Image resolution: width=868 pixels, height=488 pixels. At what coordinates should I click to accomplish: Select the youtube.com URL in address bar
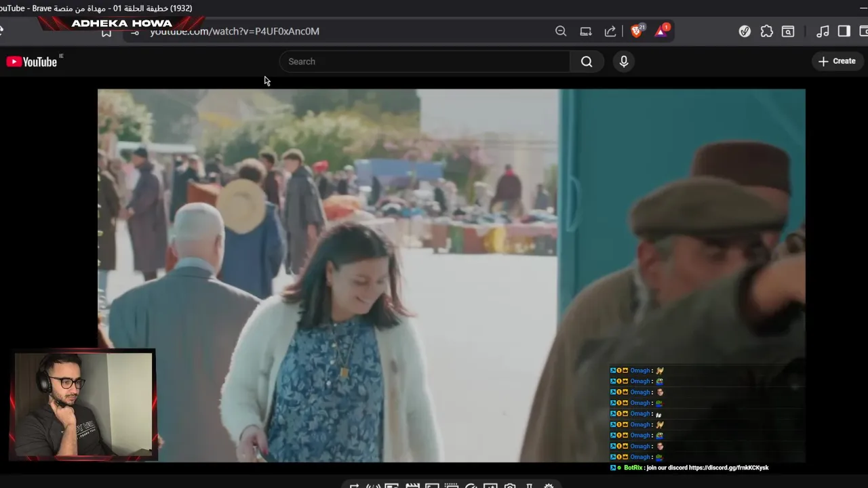pos(235,31)
